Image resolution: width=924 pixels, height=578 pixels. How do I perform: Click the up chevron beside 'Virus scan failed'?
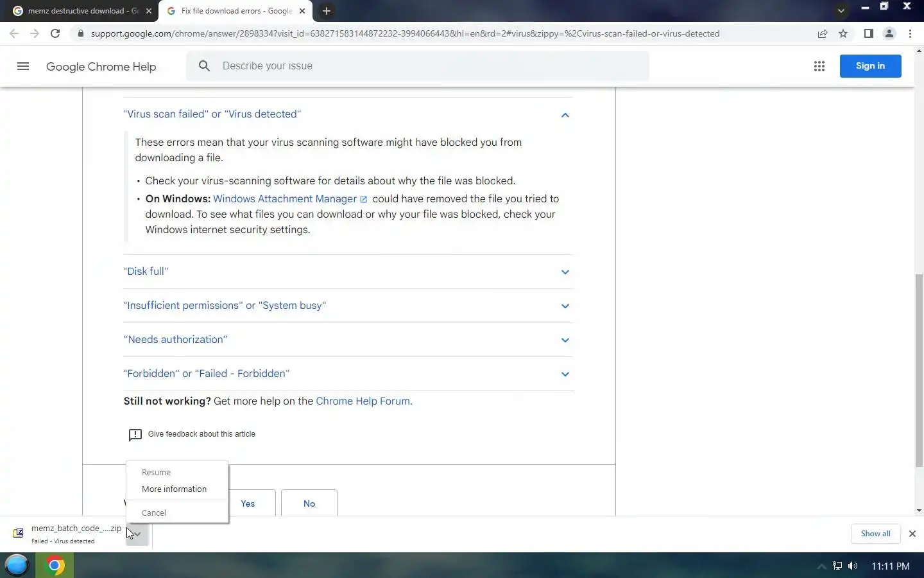tap(565, 115)
